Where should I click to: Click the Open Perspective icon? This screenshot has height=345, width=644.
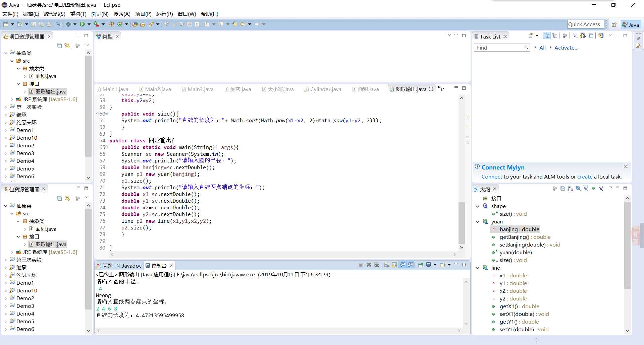tap(614, 24)
